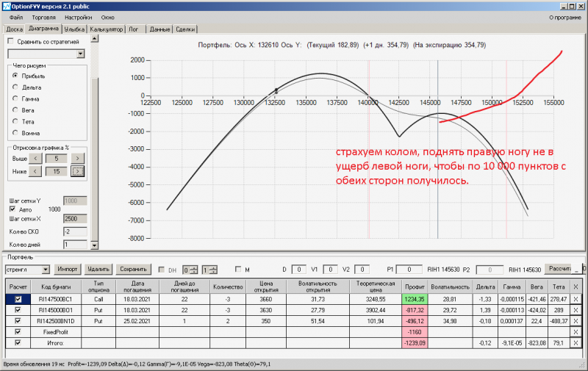
Task: Click the OptionFVV app icon in title bar
Action: (x=7, y=6)
